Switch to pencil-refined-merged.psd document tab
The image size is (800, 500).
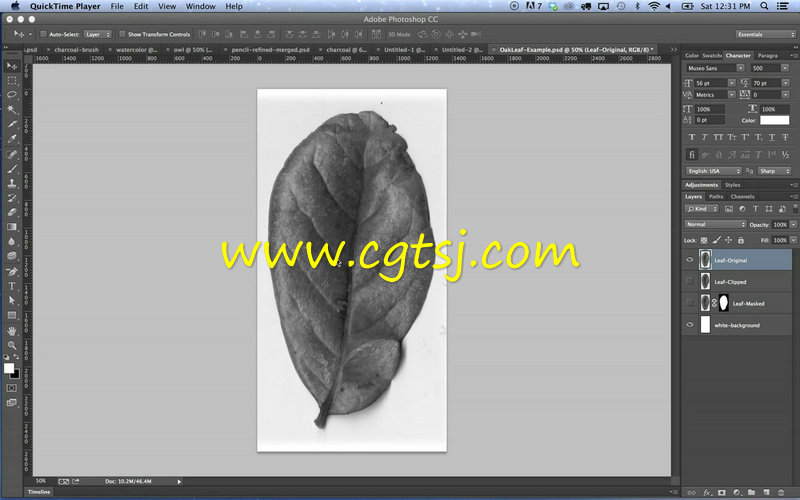[x=270, y=49]
